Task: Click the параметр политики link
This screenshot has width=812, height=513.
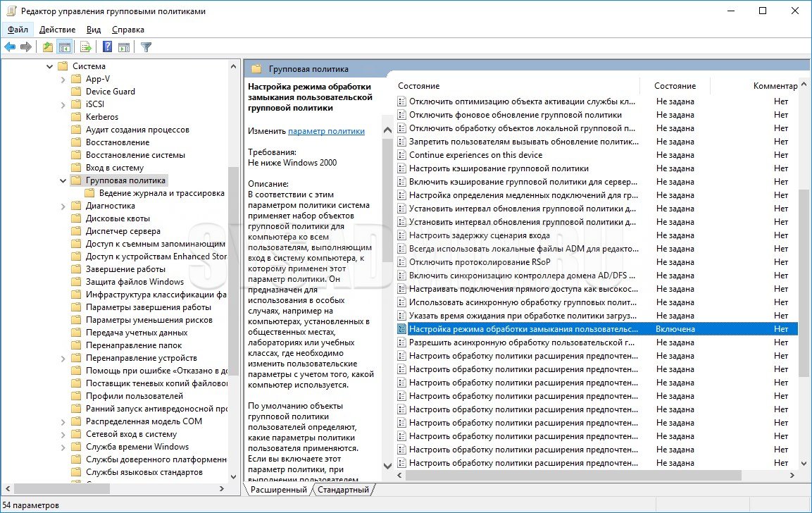Action: pyautogui.click(x=326, y=131)
